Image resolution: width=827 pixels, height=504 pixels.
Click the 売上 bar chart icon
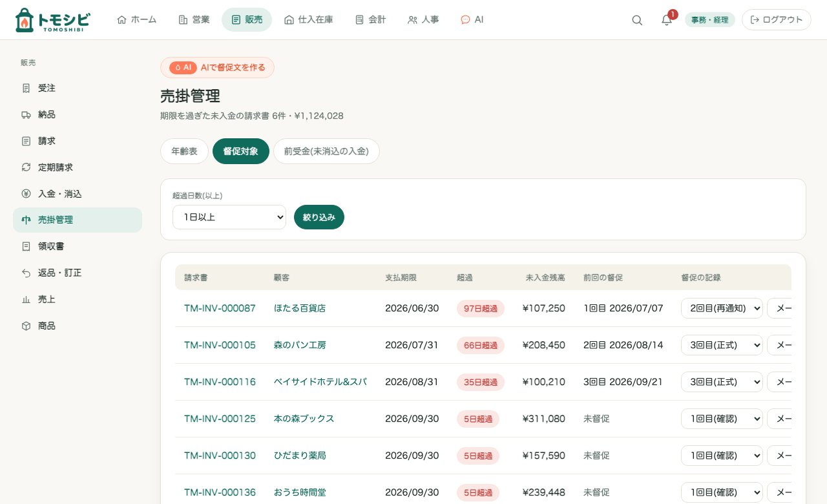tap(26, 299)
